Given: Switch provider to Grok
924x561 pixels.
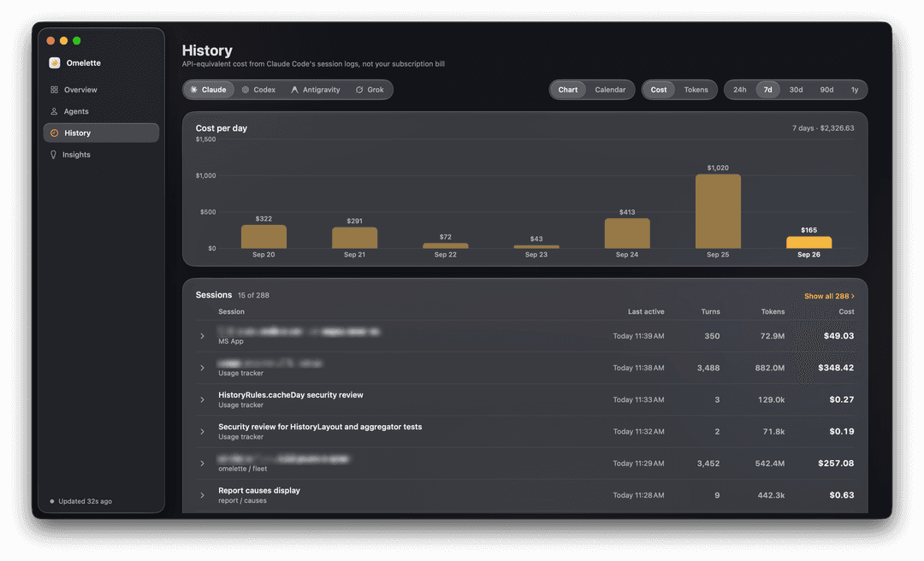Looking at the screenshot, I should 370,90.
